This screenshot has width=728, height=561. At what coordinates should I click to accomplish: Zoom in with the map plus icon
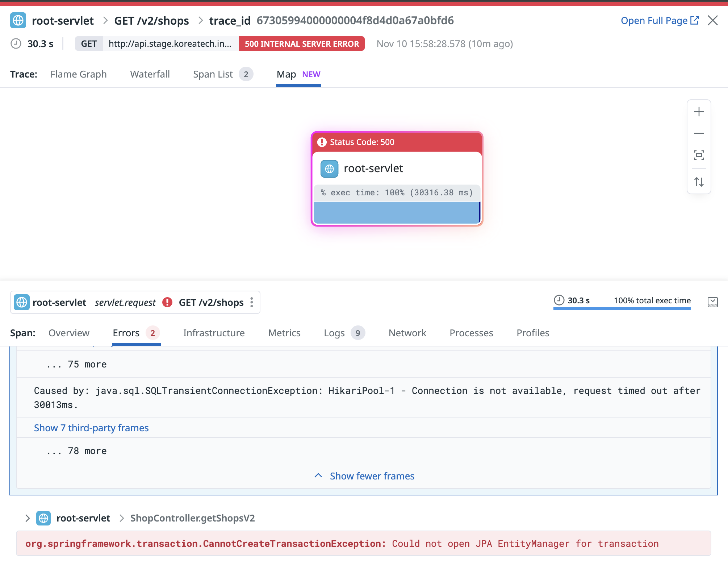point(699,112)
